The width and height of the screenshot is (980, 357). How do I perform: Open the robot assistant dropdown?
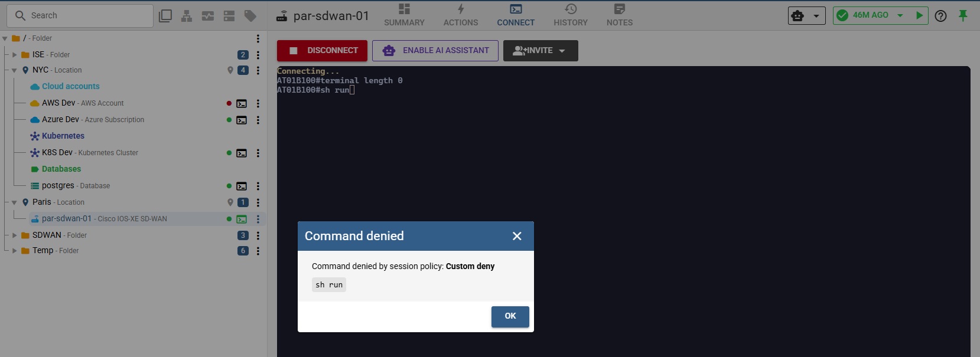coord(806,16)
